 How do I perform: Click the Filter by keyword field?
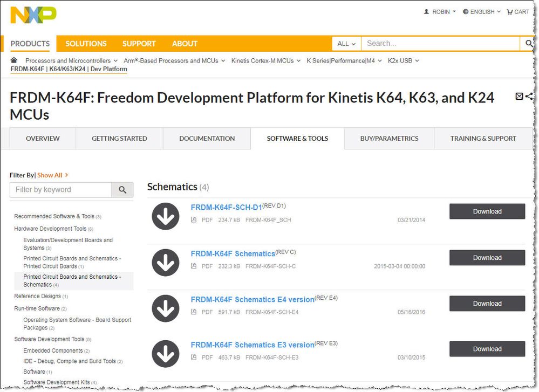[x=60, y=190]
